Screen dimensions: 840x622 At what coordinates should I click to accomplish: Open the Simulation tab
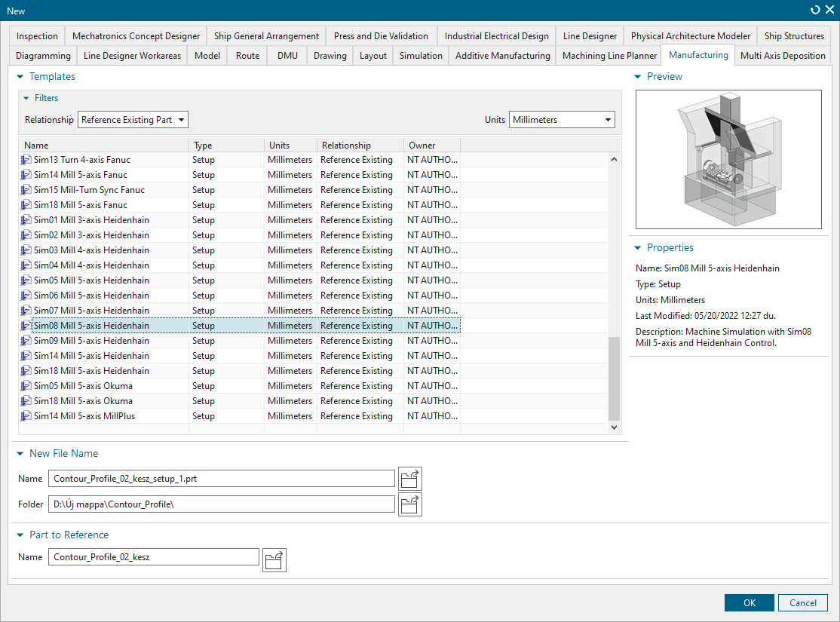pos(421,56)
